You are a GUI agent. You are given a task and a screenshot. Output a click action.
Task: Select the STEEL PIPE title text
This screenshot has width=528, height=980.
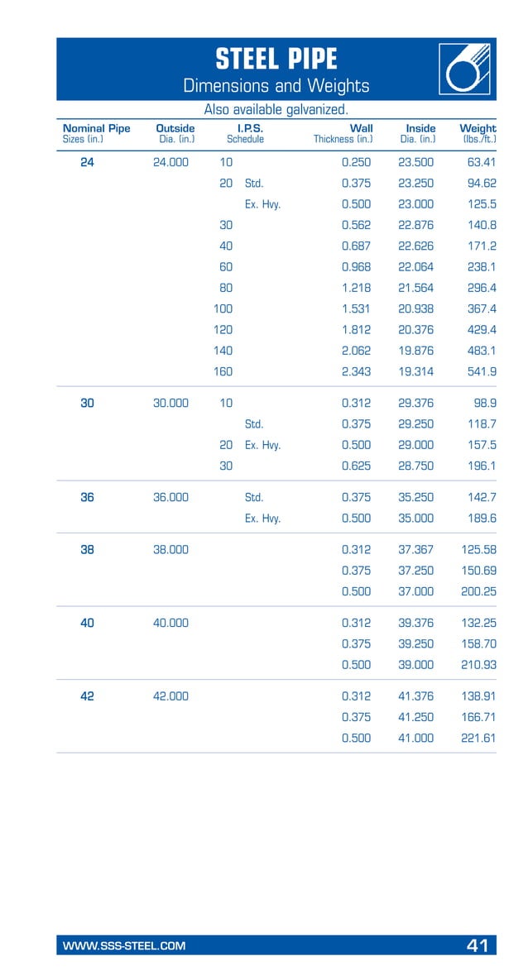(x=276, y=60)
